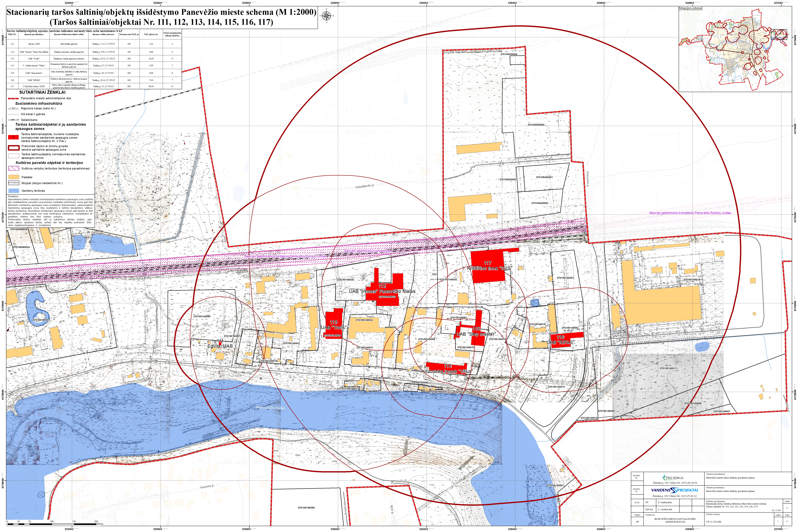Click the Veteranų g. street label
This screenshot has height=532, width=798.
207,487
